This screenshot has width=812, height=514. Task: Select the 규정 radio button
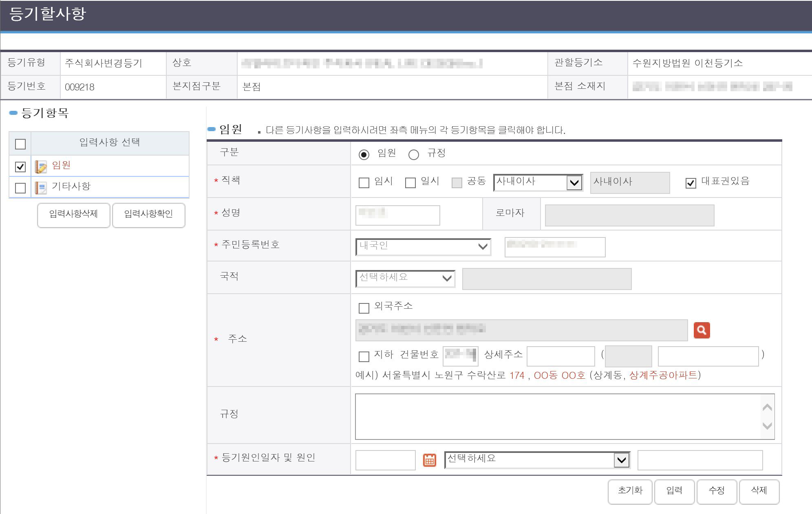click(414, 155)
